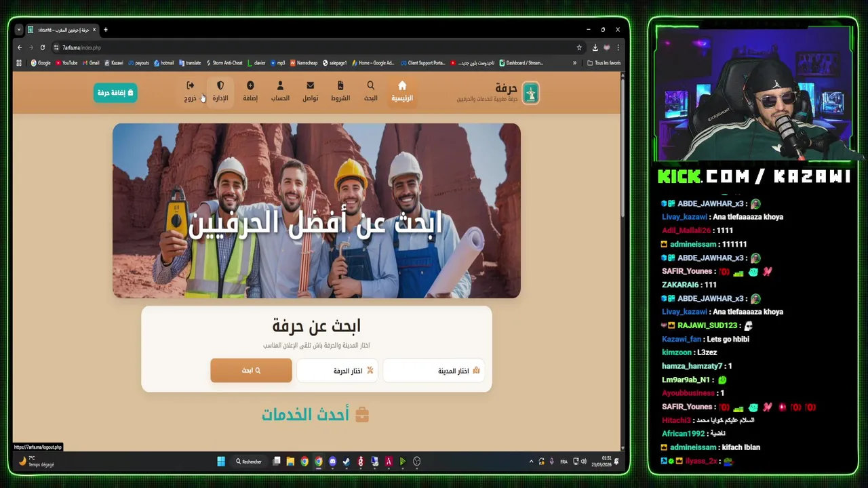868x488 pixels.
Task: Open a new browser tab
Action: pos(106,30)
